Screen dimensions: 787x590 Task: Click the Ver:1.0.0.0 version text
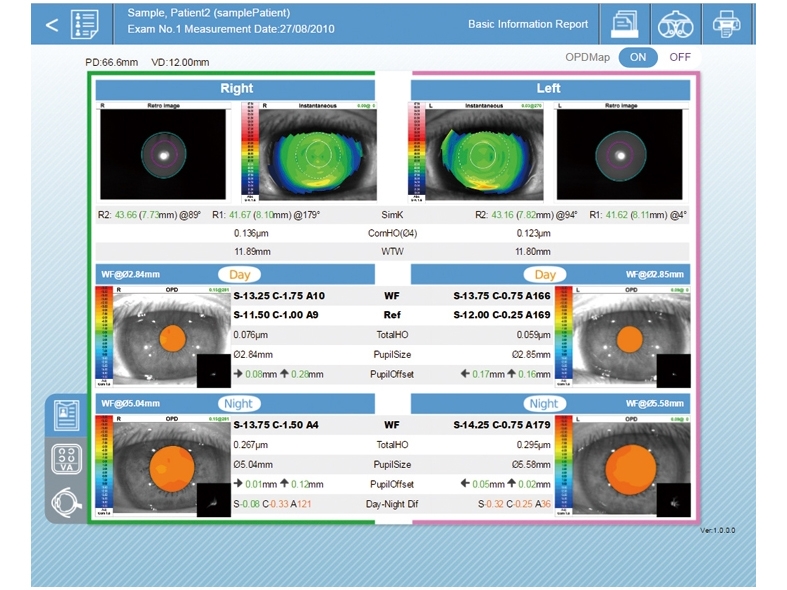pyautogui.click(x=718, y=530)
